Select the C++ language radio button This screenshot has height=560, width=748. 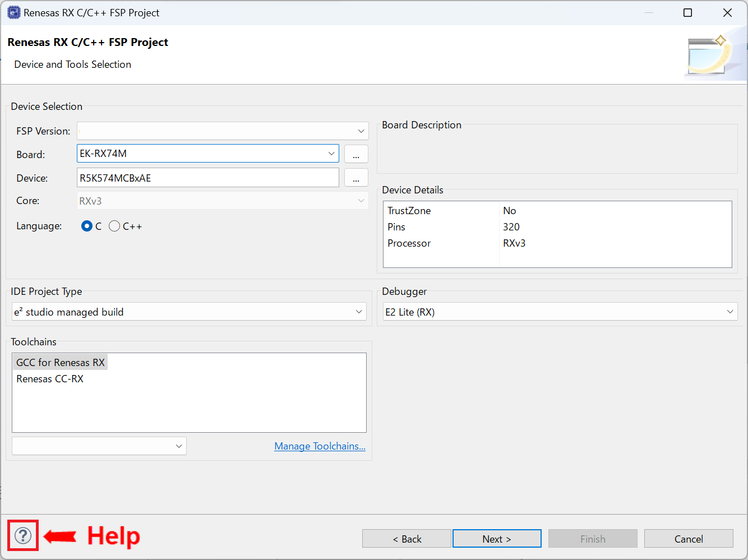(114, 226)
